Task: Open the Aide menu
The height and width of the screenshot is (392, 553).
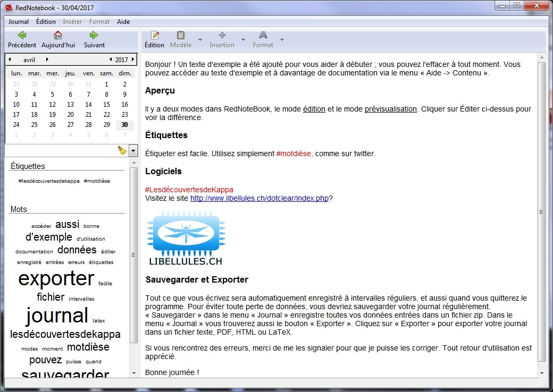Action: 123,21
